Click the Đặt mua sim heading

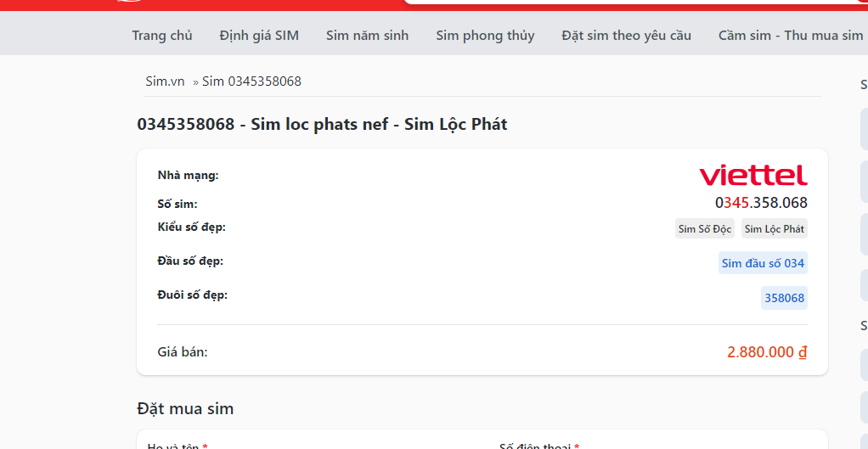[185, 408]
